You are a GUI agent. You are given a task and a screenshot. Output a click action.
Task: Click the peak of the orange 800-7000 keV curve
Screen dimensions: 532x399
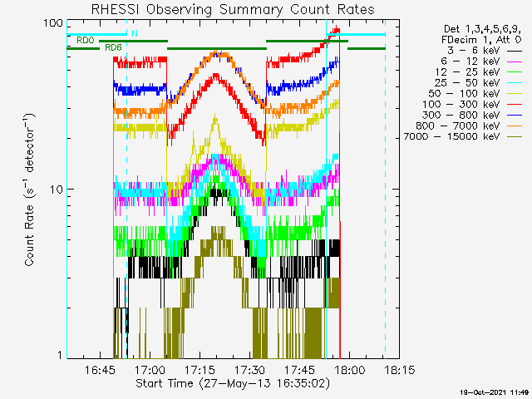[216, 54]
